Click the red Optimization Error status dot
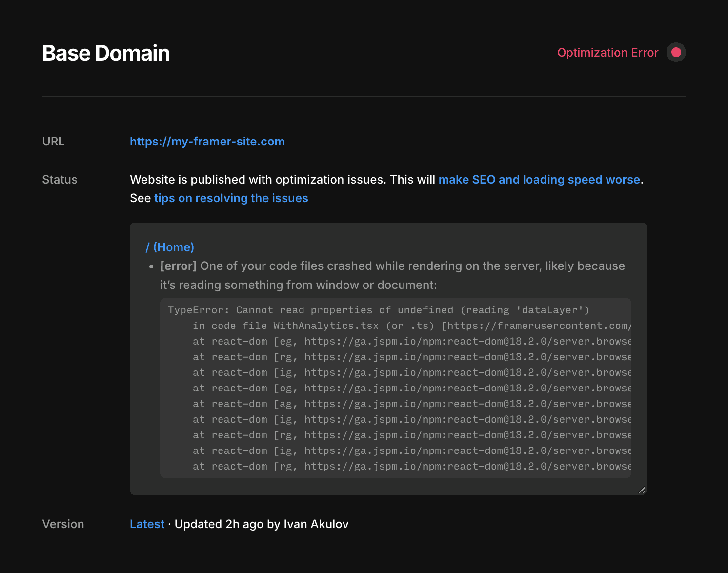The height and width of the screenshot is (573, 728). 676,52
